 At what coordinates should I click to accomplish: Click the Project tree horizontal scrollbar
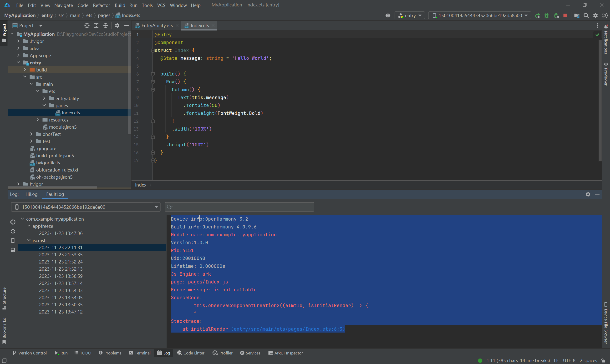pos(53,187)
